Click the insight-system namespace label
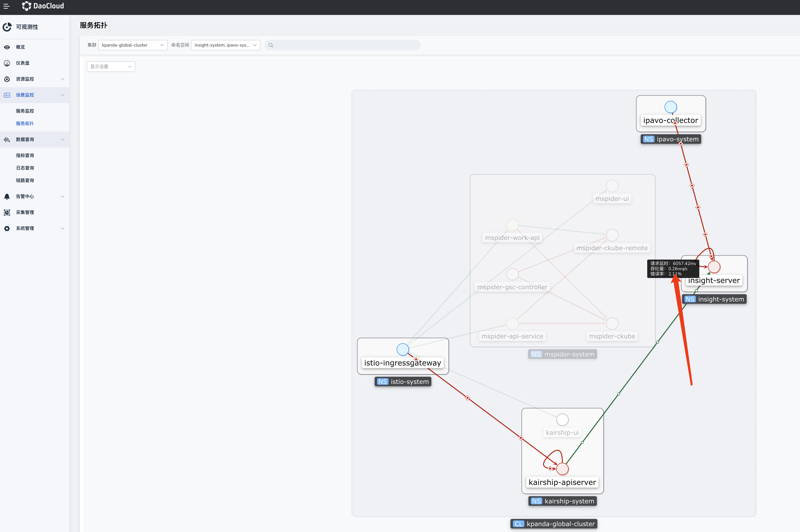This screenshot has width=800, height=532. [714, 299]
